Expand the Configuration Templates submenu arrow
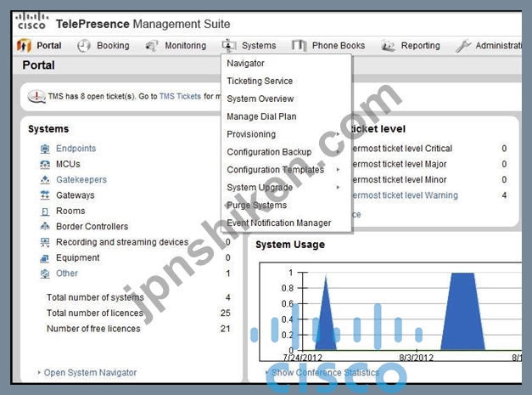The image size is (532, 395). (x=338, y=170)
